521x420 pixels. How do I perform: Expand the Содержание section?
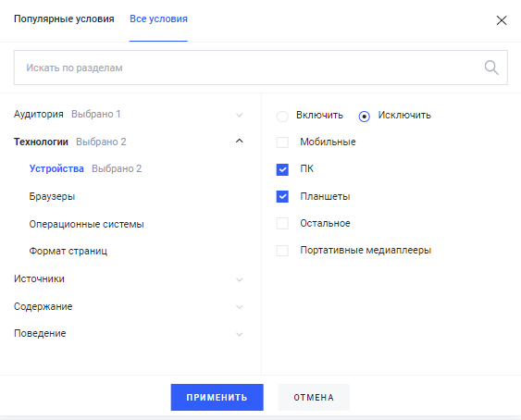(x=129, y=306)
